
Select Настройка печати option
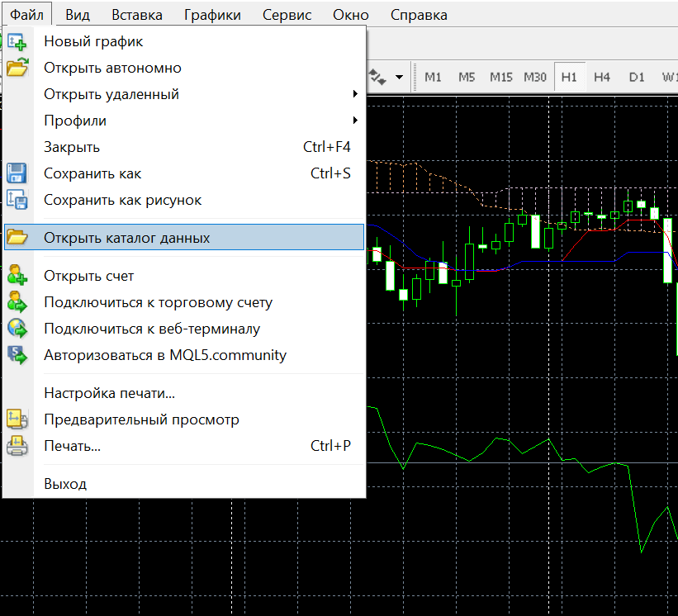point(109,393)
